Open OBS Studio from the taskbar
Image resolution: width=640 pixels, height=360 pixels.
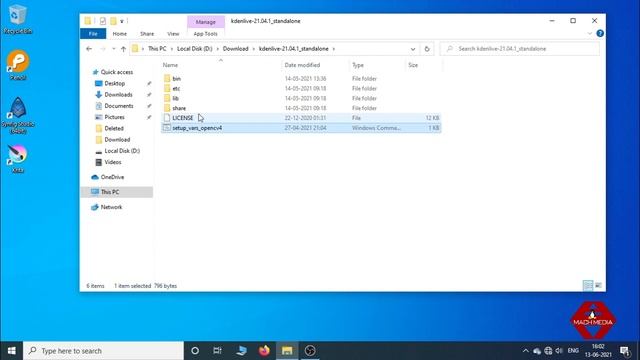[310, 351]
